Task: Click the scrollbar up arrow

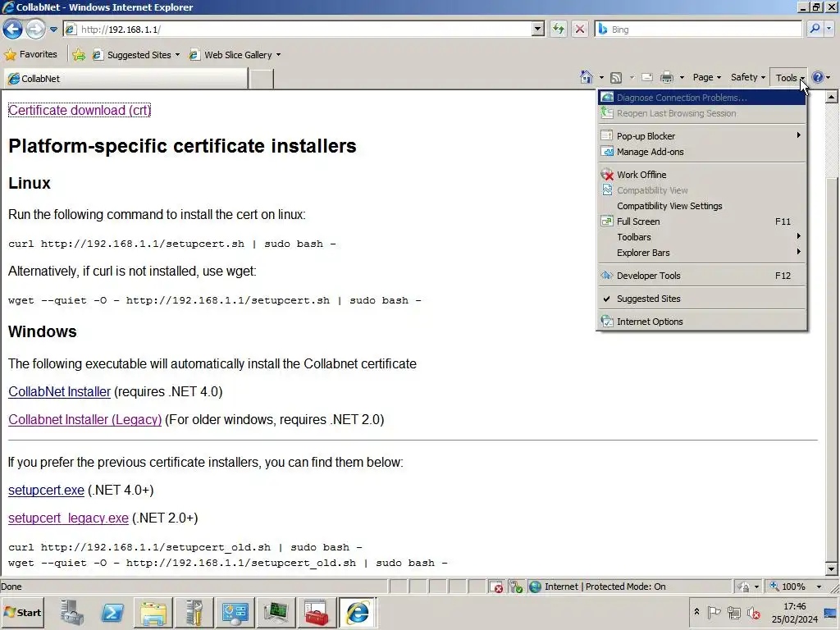Action: click(831, 97)
